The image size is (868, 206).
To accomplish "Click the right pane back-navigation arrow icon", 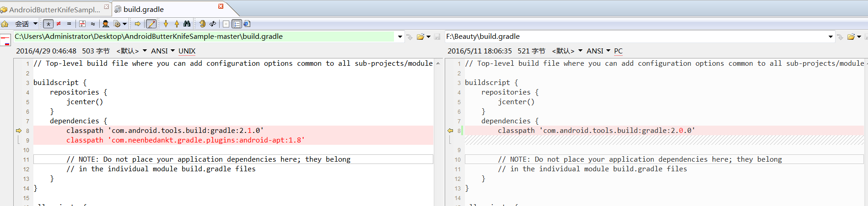I will pyautogui.click(x=840, y=37).
